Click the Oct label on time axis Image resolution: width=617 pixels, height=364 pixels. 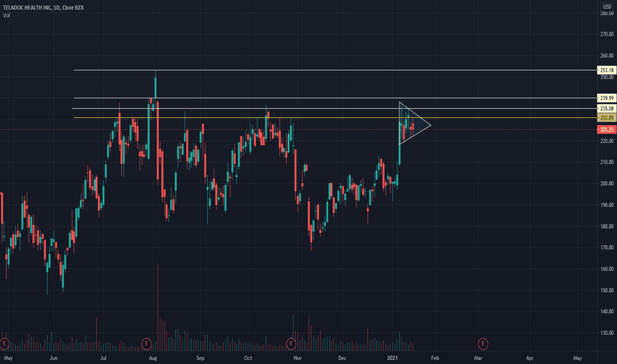248,358
